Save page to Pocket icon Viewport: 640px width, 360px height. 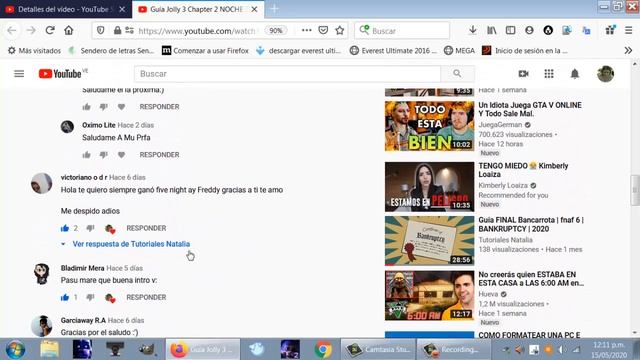coord(323,30)
